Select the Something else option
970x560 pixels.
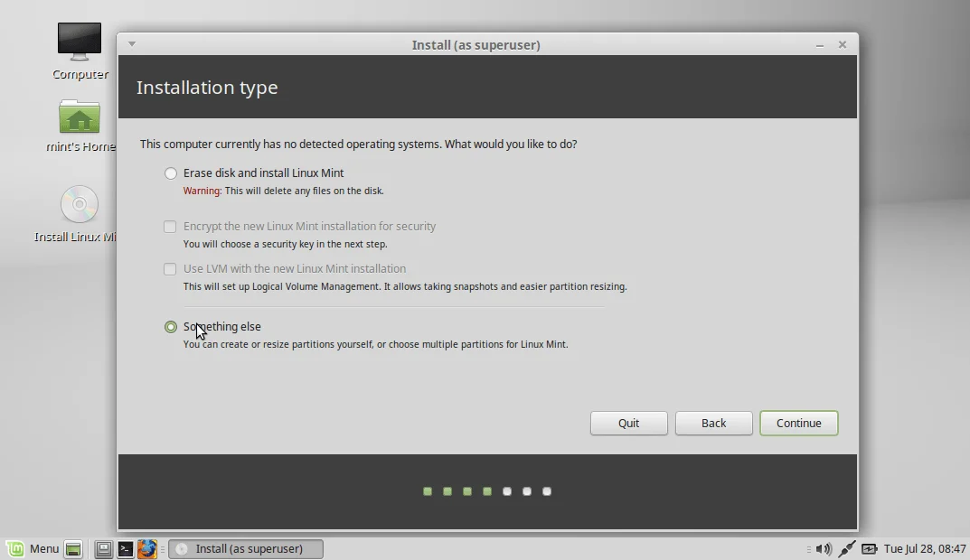click(x=171, y=326)
